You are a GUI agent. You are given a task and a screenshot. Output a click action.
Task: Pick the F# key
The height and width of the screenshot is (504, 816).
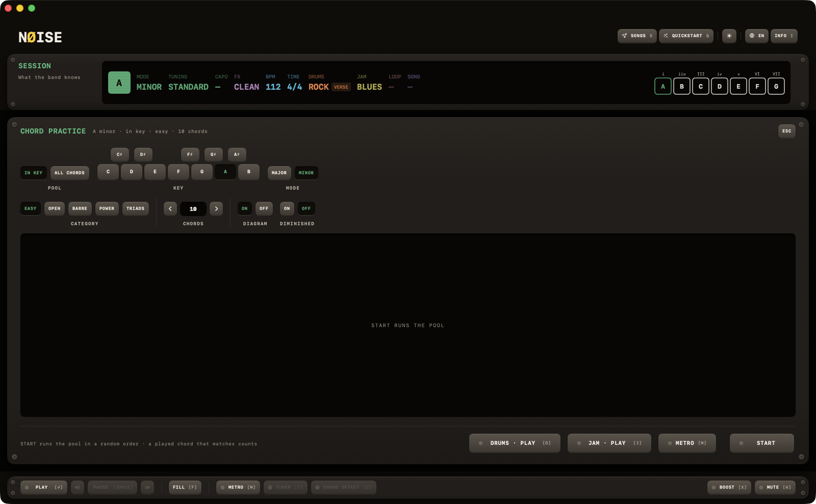[x=190, y=154]
